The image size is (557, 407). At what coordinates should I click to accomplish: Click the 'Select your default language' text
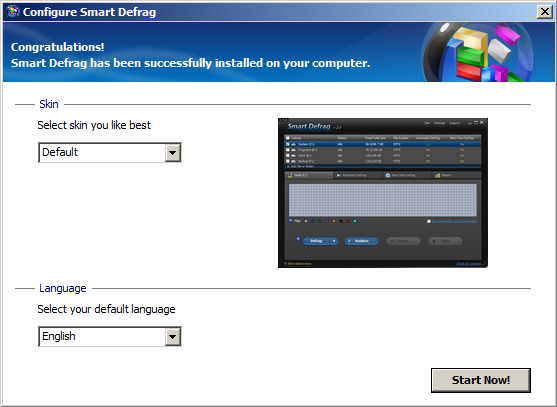106,309
